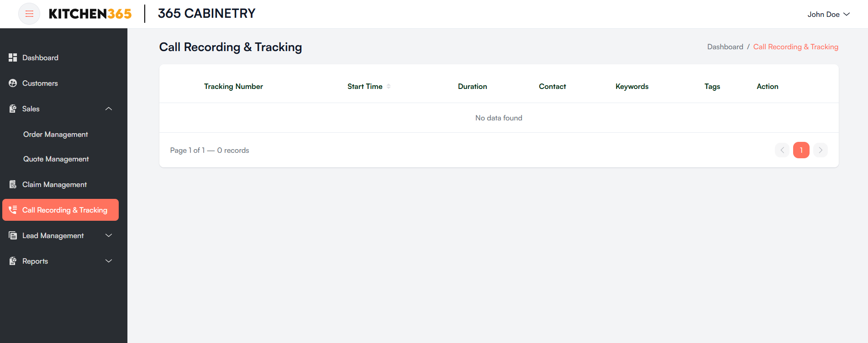
Task: Open the Claim Management icon
Action: (12, 184)
